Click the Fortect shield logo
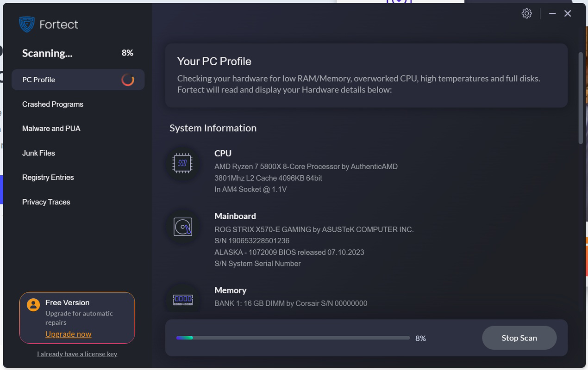588x370 pixels. (27, 25)
